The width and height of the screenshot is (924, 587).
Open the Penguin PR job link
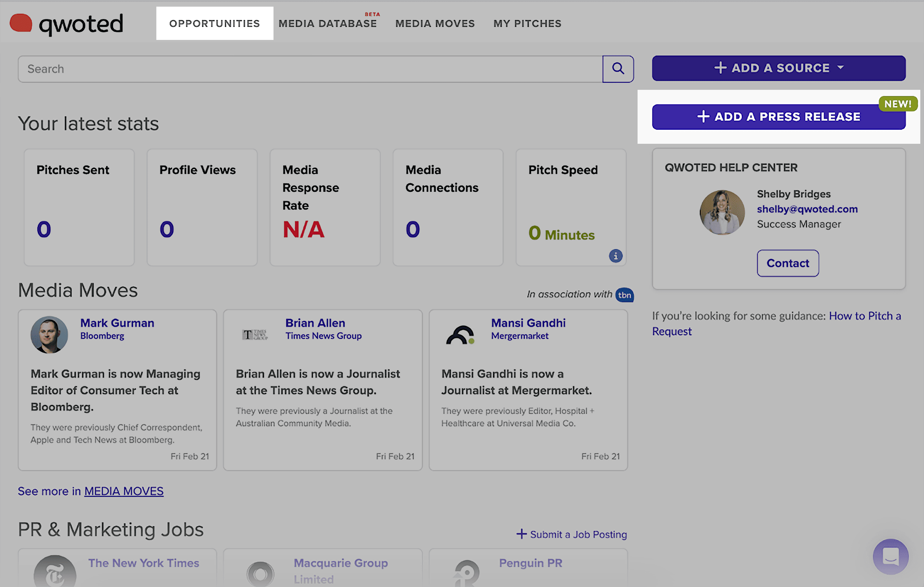click(x=530, y=563)
